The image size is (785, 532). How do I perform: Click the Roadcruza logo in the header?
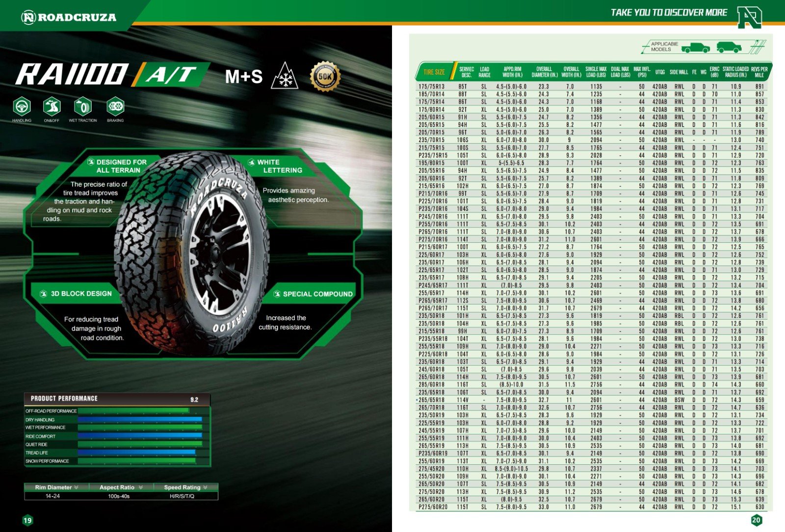click(69, 18)
